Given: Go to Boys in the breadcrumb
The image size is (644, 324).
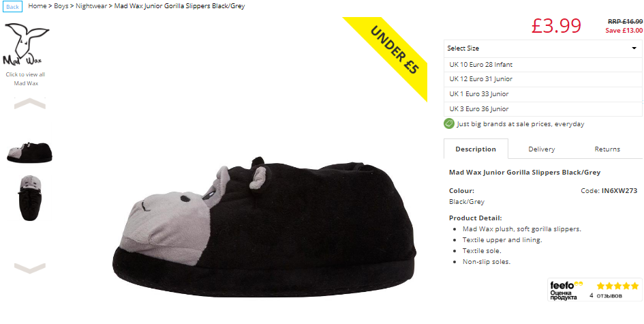Looking at the screenshot, I should [x=61, y=6].
